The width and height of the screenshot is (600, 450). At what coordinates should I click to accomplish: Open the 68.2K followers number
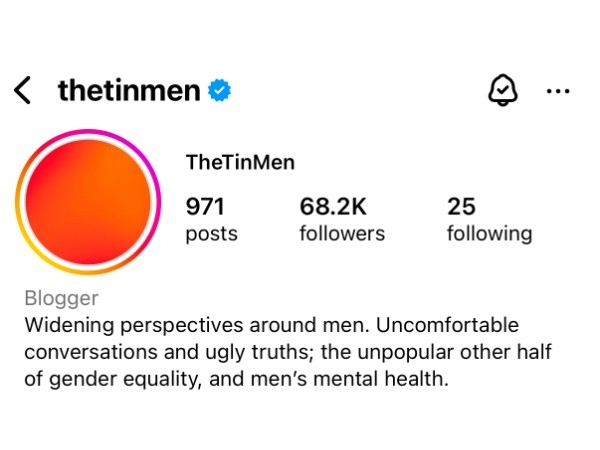tap(333, 207)
